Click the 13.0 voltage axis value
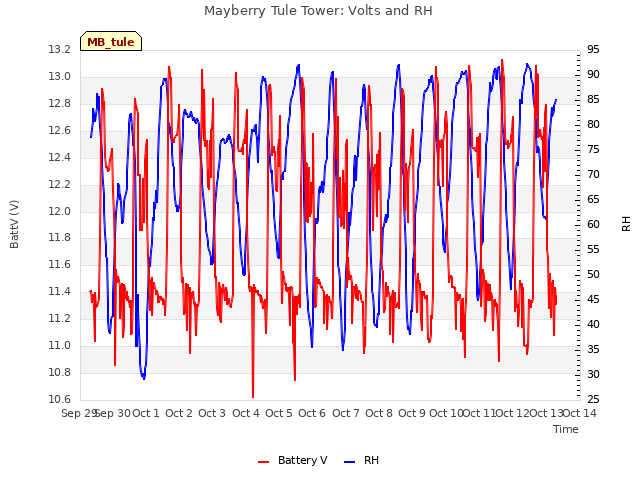The height and width of the screenshot is (480, 640). pos(60,76)
